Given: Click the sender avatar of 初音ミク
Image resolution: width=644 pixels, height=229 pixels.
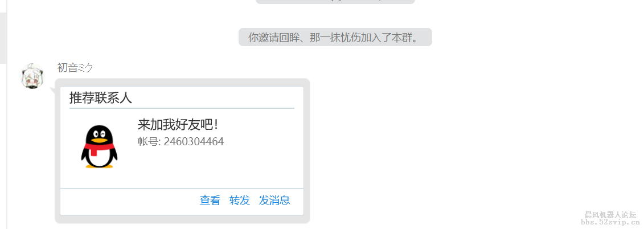Looking at the screenshot, I should click(x=32, y=76).
